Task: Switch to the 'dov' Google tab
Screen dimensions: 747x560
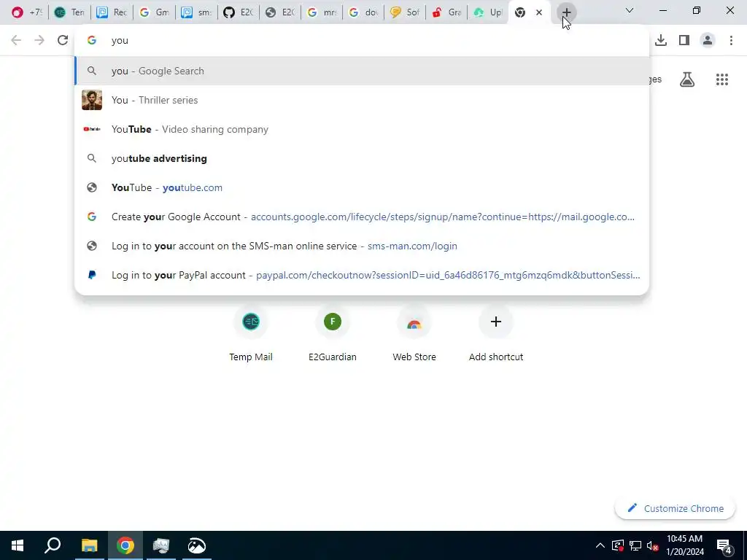Action: click(364, 12)
